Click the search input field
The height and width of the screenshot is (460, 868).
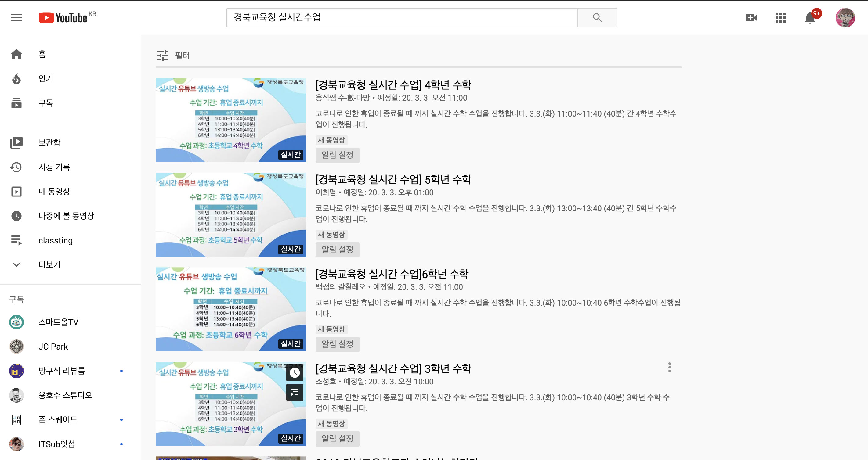[402, 17]
